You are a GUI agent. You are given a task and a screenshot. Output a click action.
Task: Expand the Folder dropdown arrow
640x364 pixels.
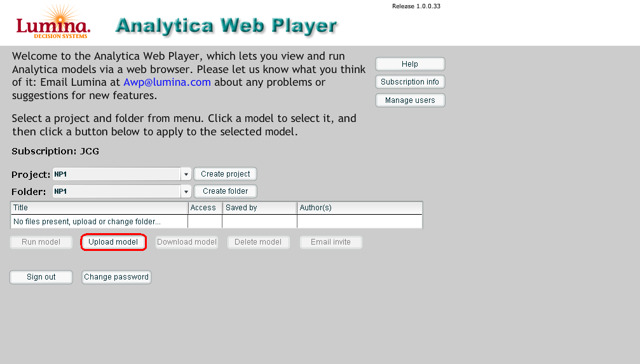click(186, 191)
